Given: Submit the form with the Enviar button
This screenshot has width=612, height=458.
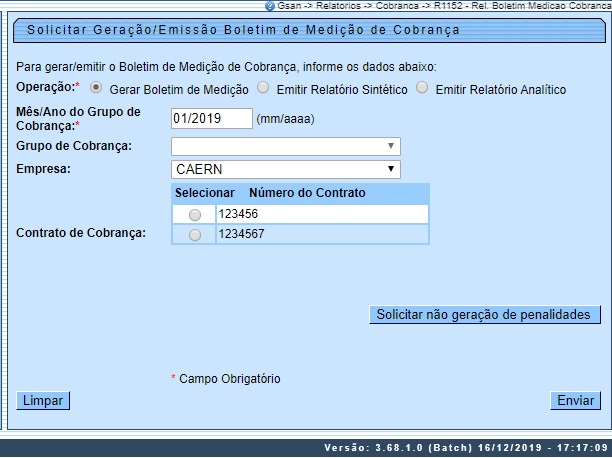Looking at the screenshot, I should (575, 400).
